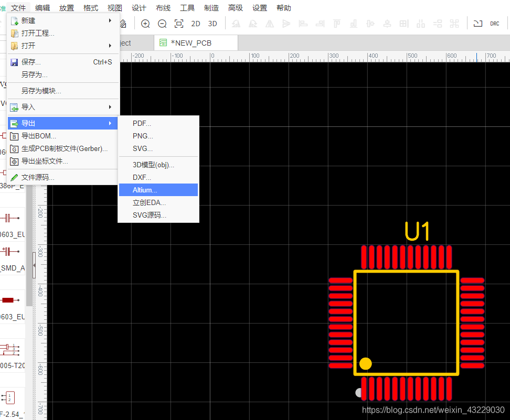Open the 文件 menu

18,8
